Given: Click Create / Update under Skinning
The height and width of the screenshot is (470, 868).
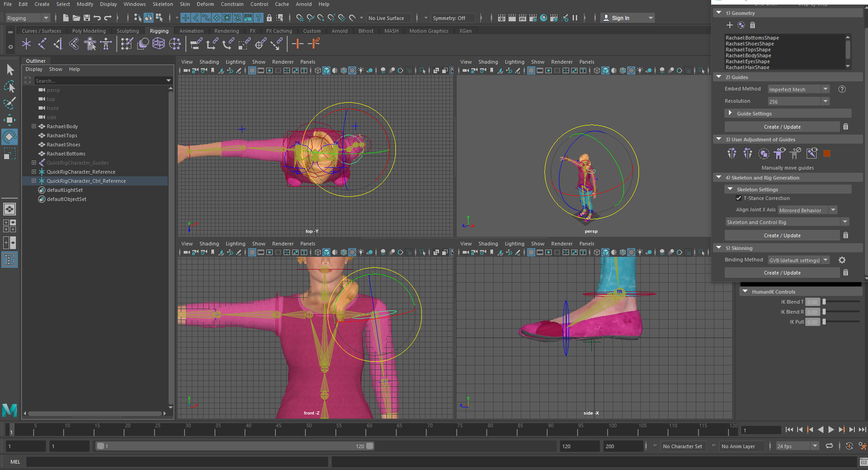Looking at the screenshot, I should (x=782, y=273).
